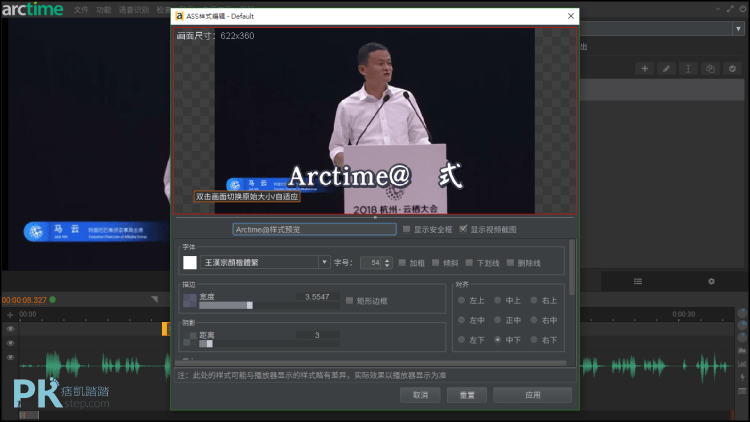Click the bar chart icon beside timeline
The height and width of the screenshot is (422, 750).
[x=742, y=364]
